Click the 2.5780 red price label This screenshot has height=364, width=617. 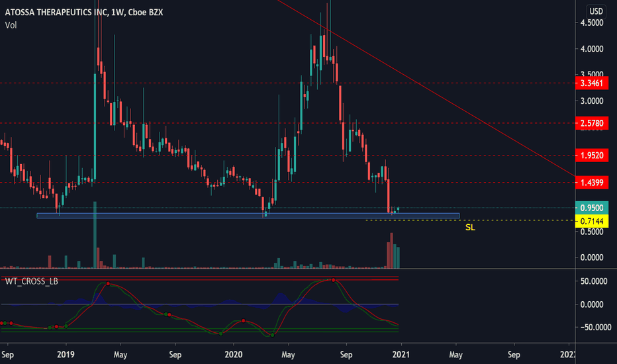pos(591,123)
